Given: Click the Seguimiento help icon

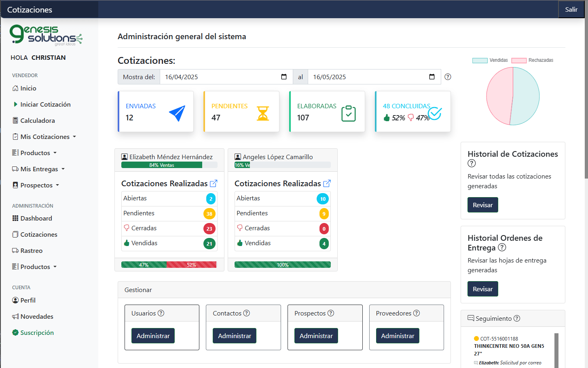Looking at the screenshot, I should click(517, 318).
